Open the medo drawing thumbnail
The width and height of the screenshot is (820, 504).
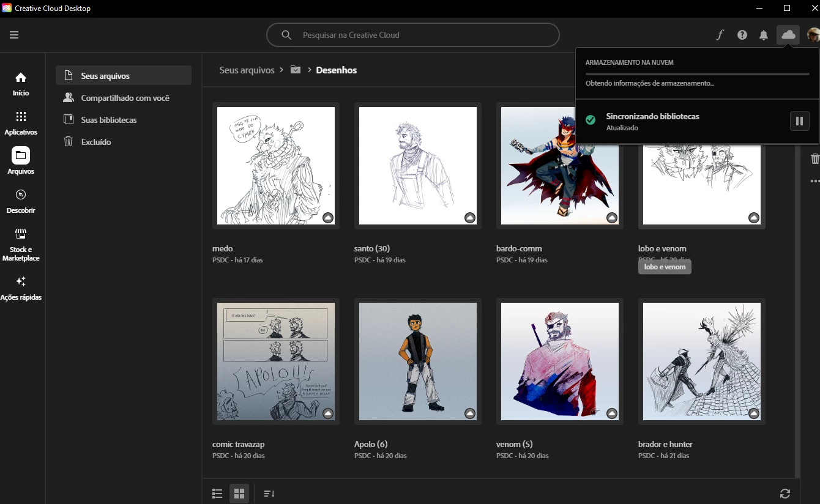(x=276, y=166)
